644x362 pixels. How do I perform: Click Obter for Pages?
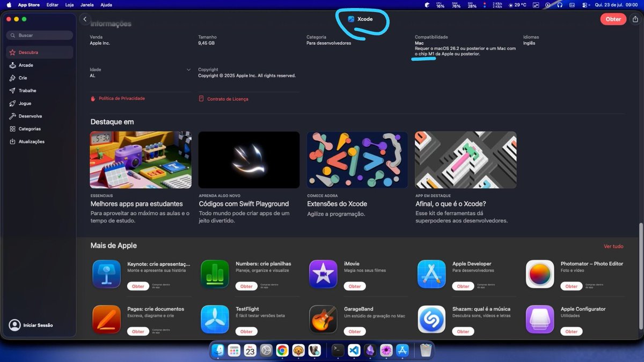pyautogui.click(x=138, y=331)
